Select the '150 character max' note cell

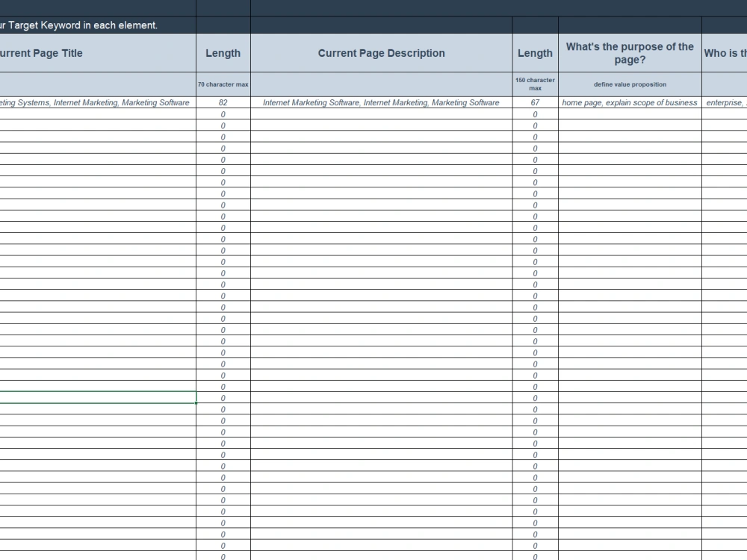point(535,84)
